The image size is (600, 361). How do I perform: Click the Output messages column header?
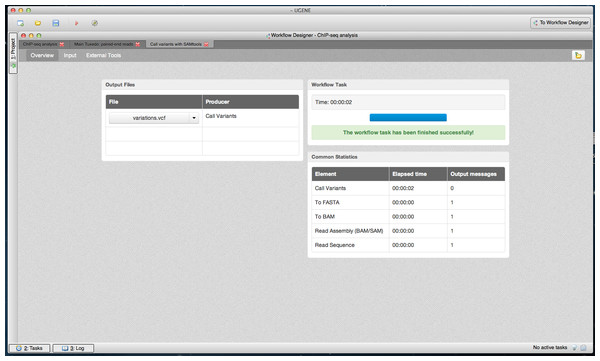(x=476, y=174)
